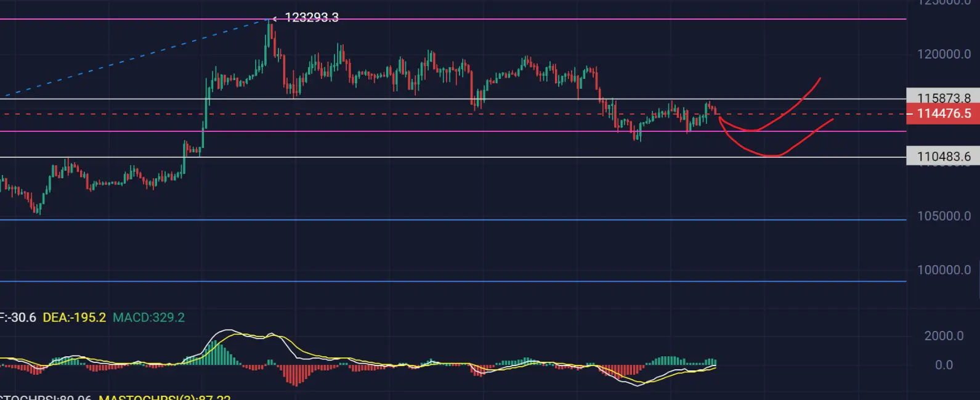Image resolution: width=980 pixels, height=400 pixels.
Task: Select the blue horizontal line below 100000.0
Action: (x=453, y=281)
